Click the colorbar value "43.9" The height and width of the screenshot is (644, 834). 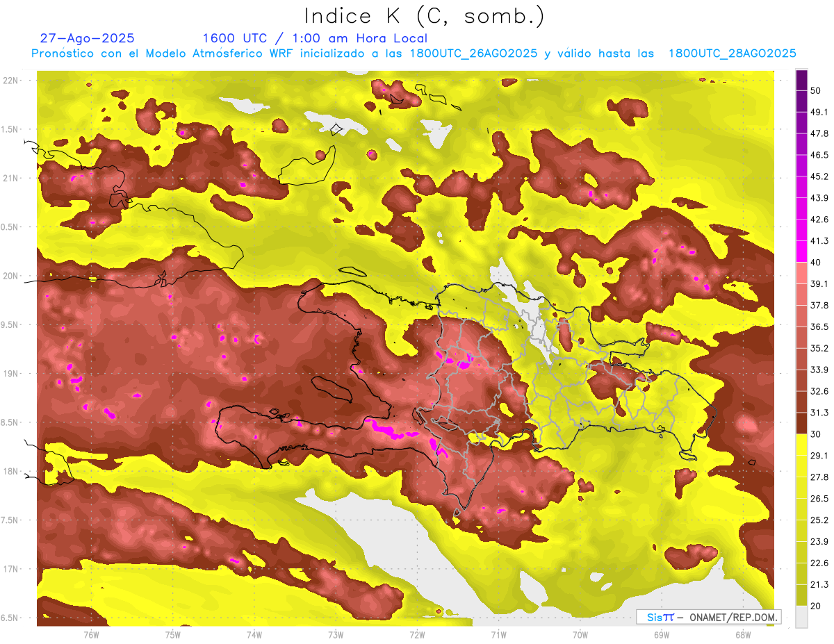819,198
